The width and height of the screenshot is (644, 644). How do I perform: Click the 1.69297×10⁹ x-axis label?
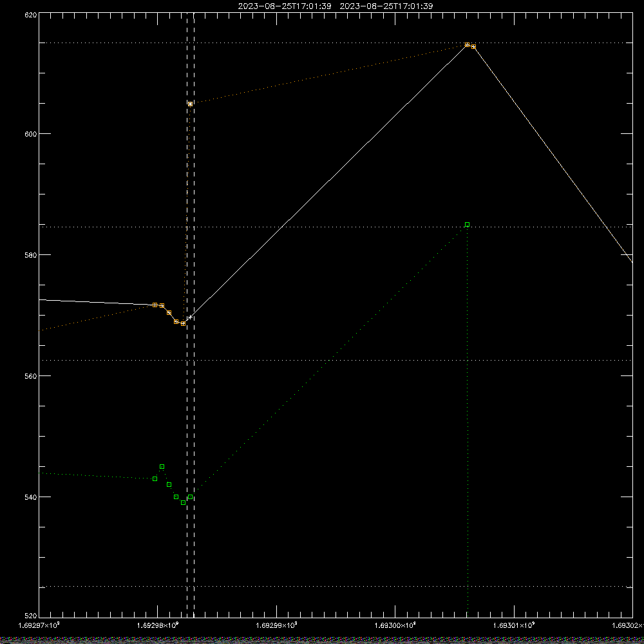pos(39,625)
